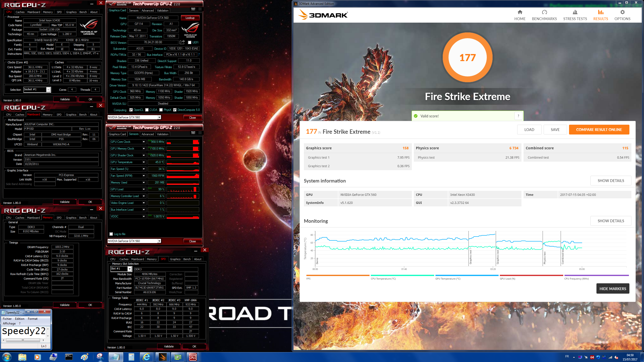Image resolution: width=644 pixels, height=362 pixels.
Task: Click the SAVE result button in 3DMark
Action: click(x=555, y=130)
